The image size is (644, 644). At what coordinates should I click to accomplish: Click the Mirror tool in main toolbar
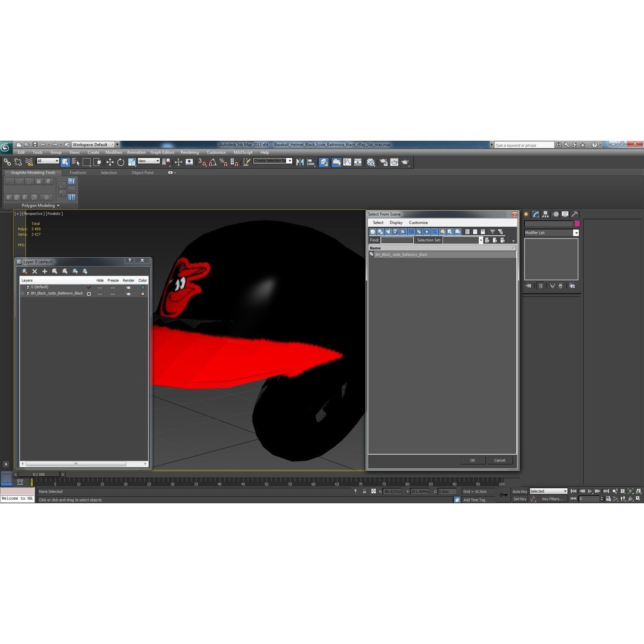pos(300,162)
